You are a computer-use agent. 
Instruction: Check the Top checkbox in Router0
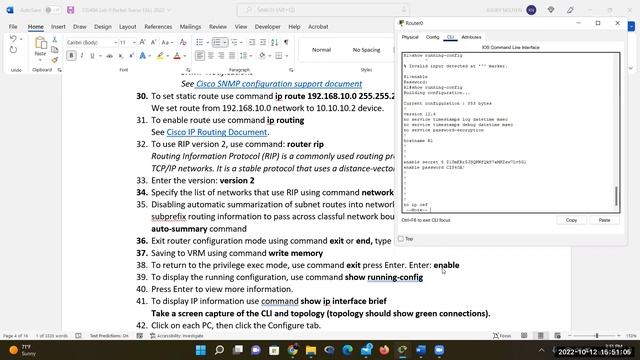[401, 239]
